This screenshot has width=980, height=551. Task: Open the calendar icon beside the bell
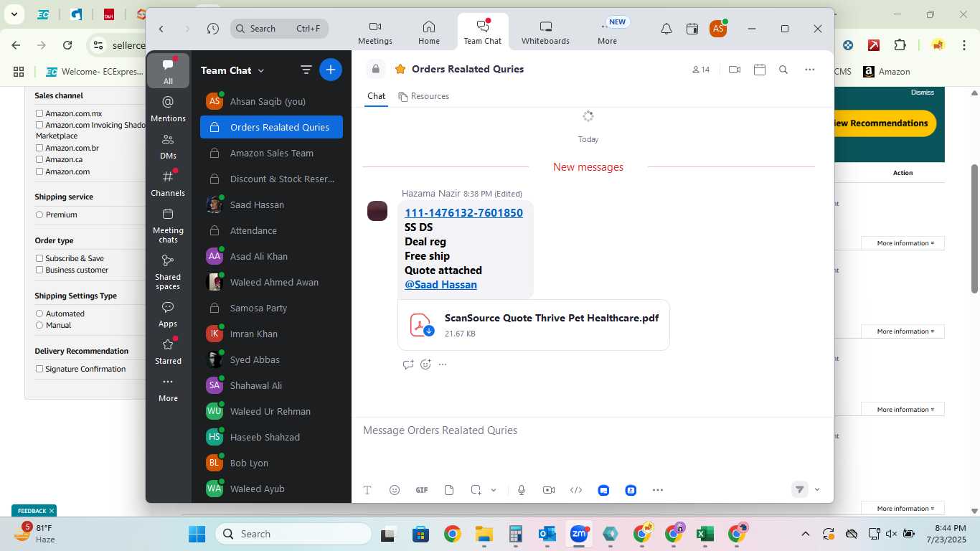(692, 29)
